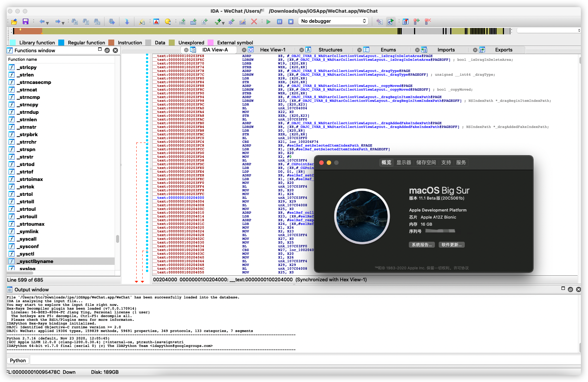This screenshot has width=588, height=382.
Task: Click the pencil edit toolbar icon
Action: click(243, 22)
